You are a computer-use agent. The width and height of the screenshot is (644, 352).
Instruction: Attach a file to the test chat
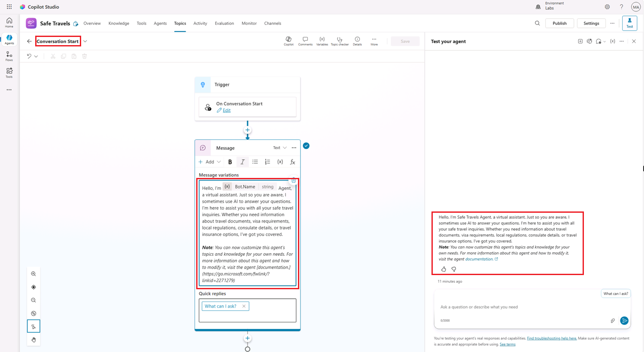coord(613,321)
